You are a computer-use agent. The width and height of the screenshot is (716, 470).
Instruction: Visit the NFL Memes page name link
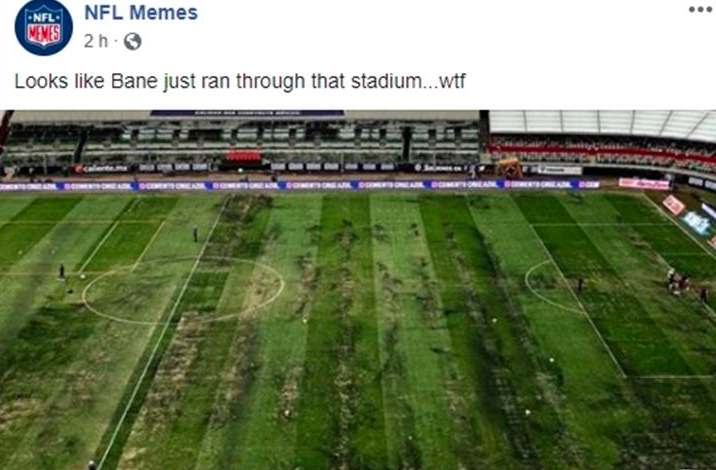click(141, 13)
